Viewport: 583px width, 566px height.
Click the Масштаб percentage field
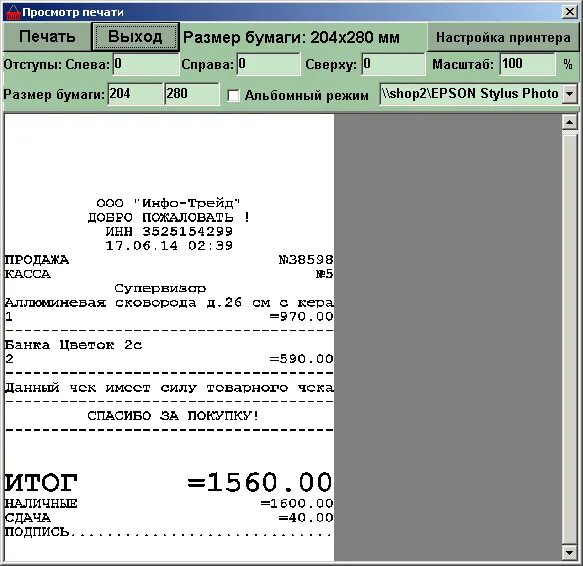click(528, 64)
